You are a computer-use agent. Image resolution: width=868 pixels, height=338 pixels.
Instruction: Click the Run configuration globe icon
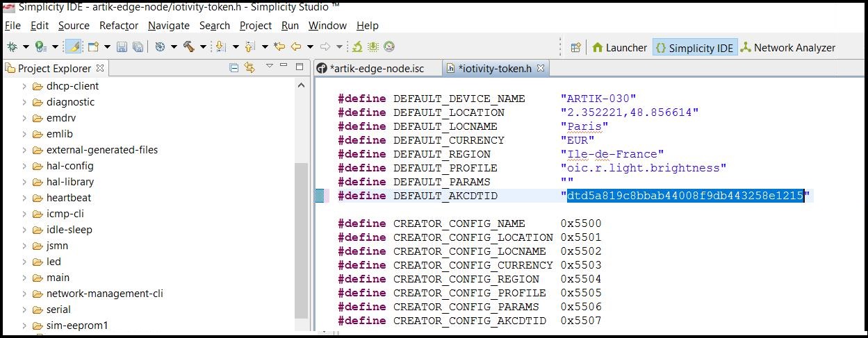[x=40, y=47]
